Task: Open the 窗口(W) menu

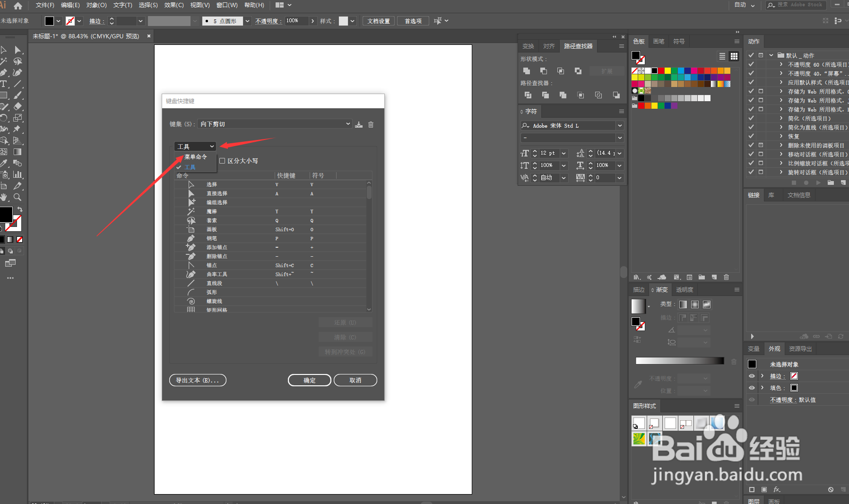Action: pyautogui.click(x=227, y=5)
